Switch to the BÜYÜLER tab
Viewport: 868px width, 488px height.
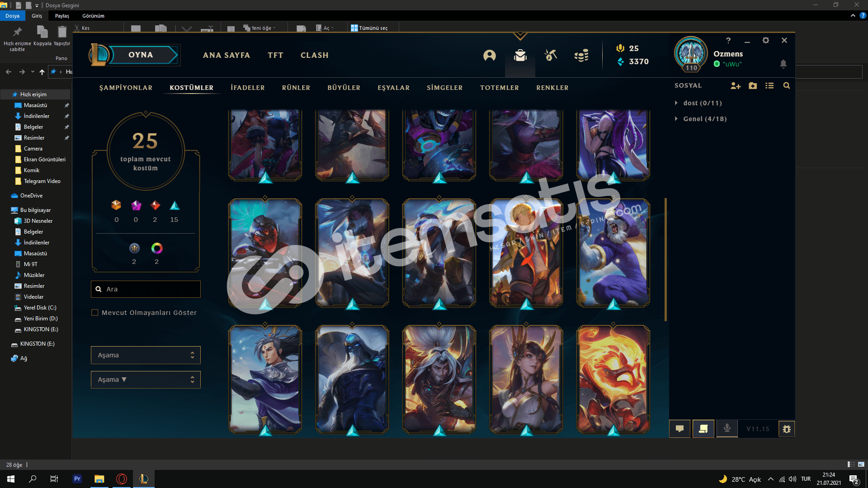pos(344,88)
